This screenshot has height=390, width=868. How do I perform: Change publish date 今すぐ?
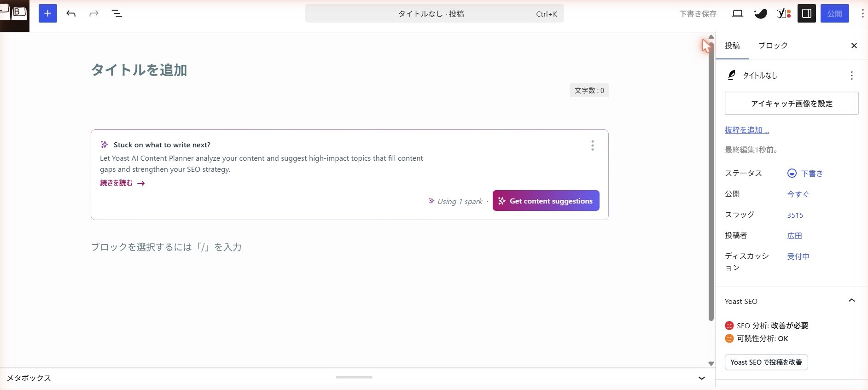click(798, 194)
